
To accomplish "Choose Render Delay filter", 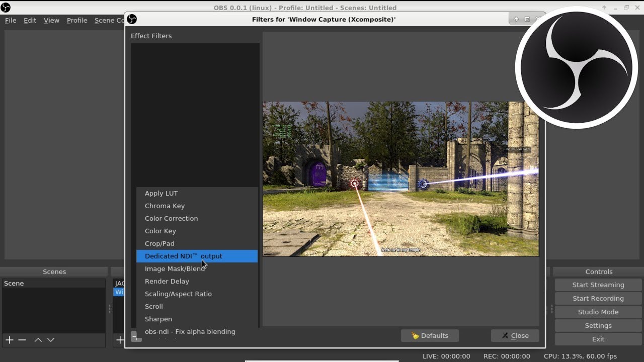I will tap(197, 281).
